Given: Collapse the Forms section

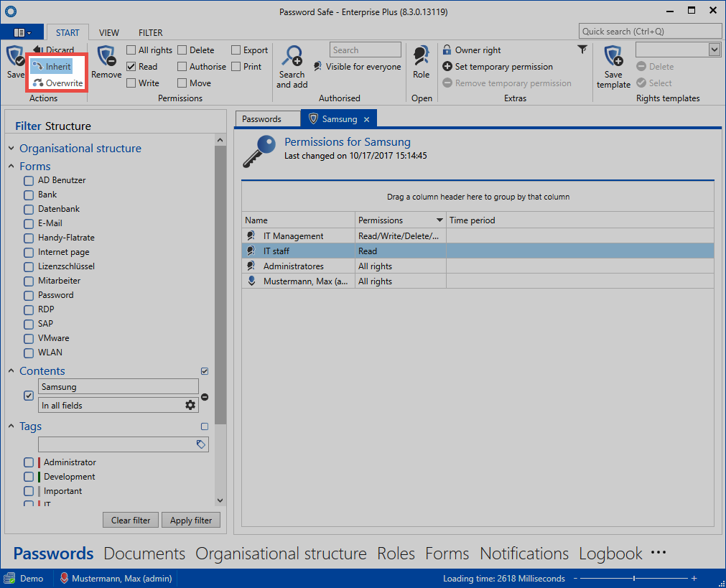Looking at the screenshot, I should tap(11, 167).
